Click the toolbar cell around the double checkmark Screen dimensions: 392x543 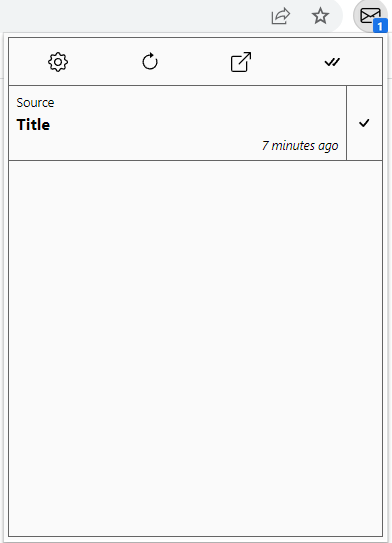tap(332, 62)
